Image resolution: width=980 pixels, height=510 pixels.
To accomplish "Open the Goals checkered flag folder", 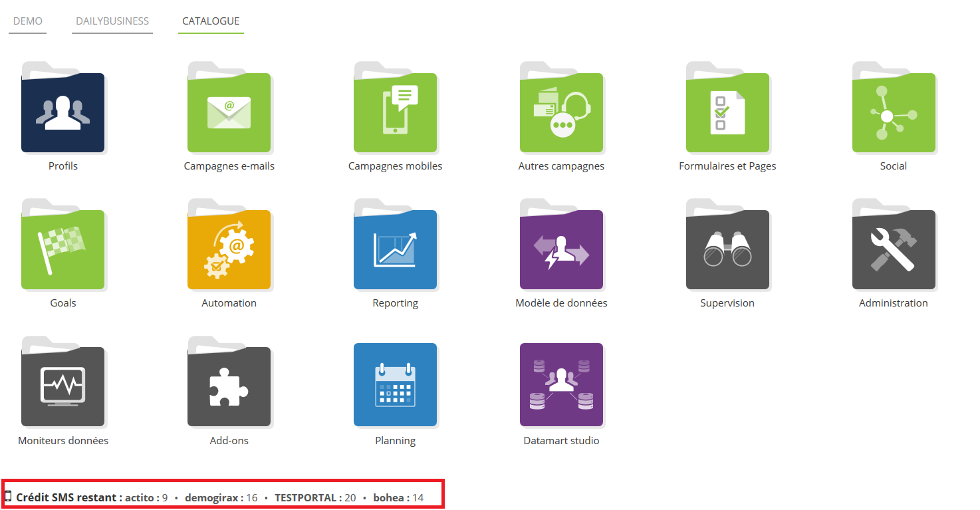I will 63,249.
